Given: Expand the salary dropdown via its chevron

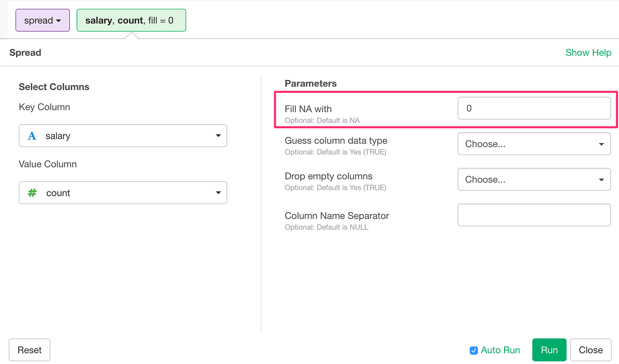Looking at the screenshot, I should [x=218, y=136].
